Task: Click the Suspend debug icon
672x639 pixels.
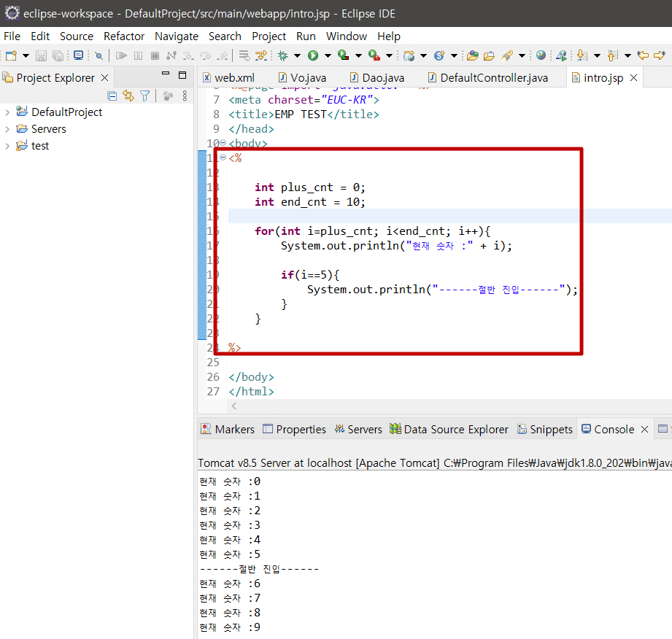Action: pyautogui.click(x=138, y=55)
